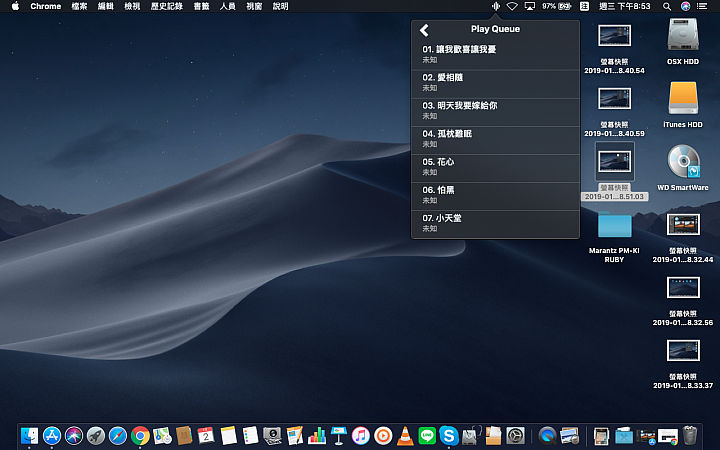Go back from the Play Queue
Screen dimensions: 720x450
[424, 30]
